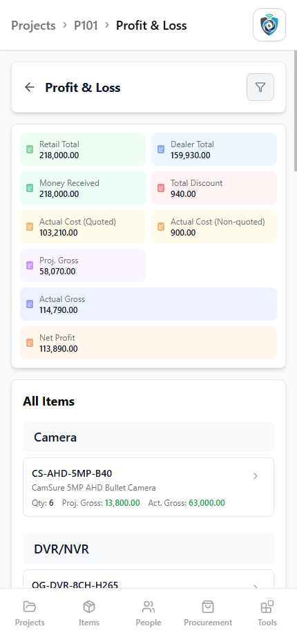Click the Actual Cost (Quoted) card icon
297x644 pixels.
coord(30,227)
